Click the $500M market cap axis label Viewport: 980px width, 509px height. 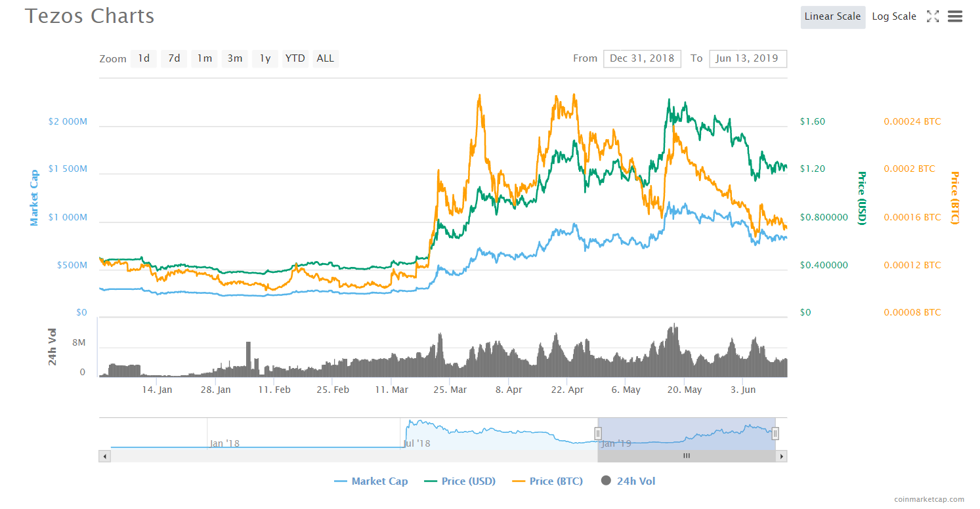72,265
